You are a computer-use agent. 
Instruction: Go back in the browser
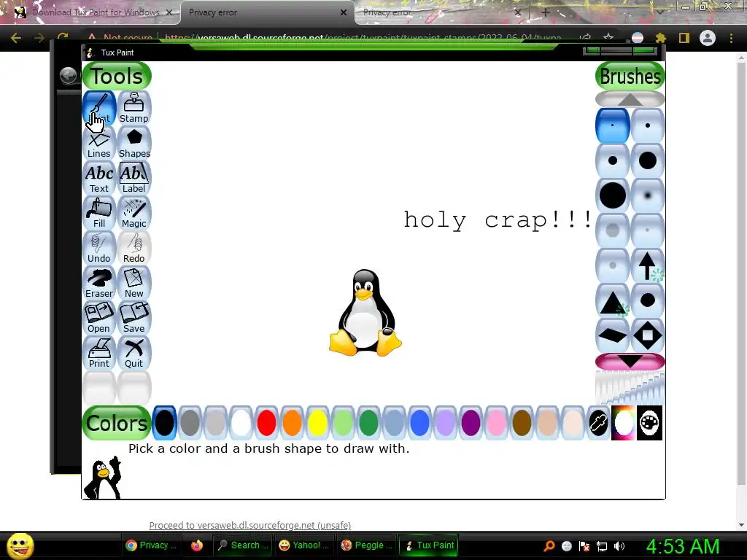coord(16,38)
